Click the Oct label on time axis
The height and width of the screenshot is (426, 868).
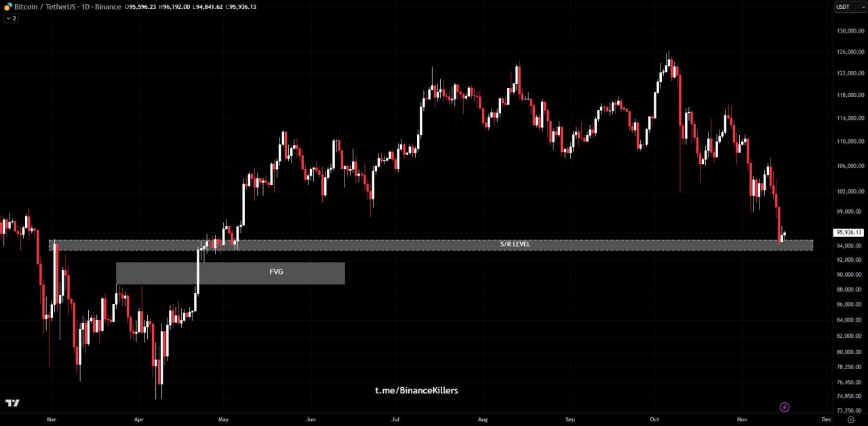point(654,420)
